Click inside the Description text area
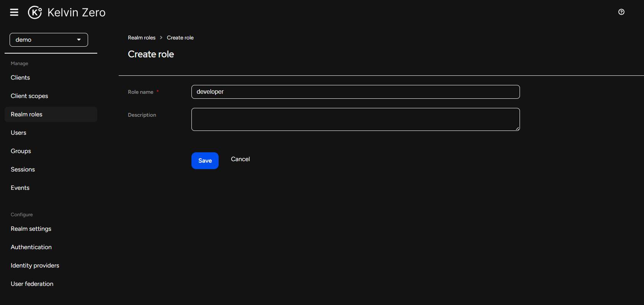Image resolution: width=644 pixels, height=305 pixels. pos(355,119)
